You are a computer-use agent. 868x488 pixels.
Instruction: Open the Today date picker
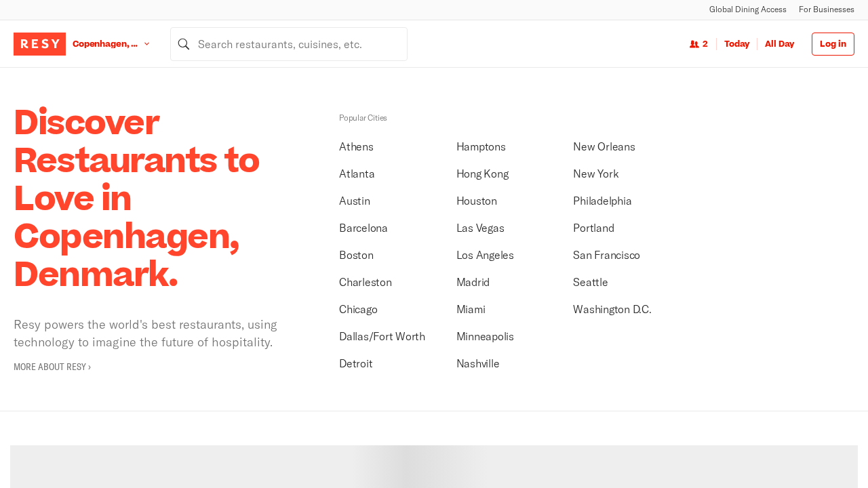736,44
